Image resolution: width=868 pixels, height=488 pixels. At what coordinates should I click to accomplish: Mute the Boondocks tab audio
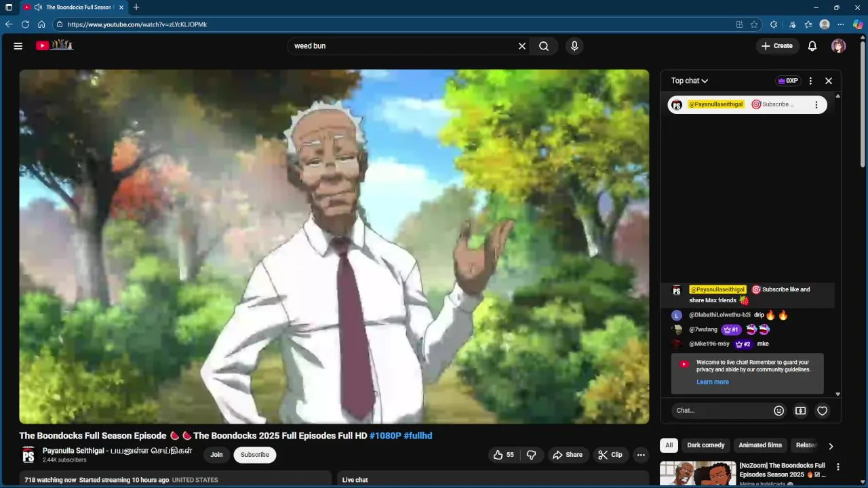[38, 7]
